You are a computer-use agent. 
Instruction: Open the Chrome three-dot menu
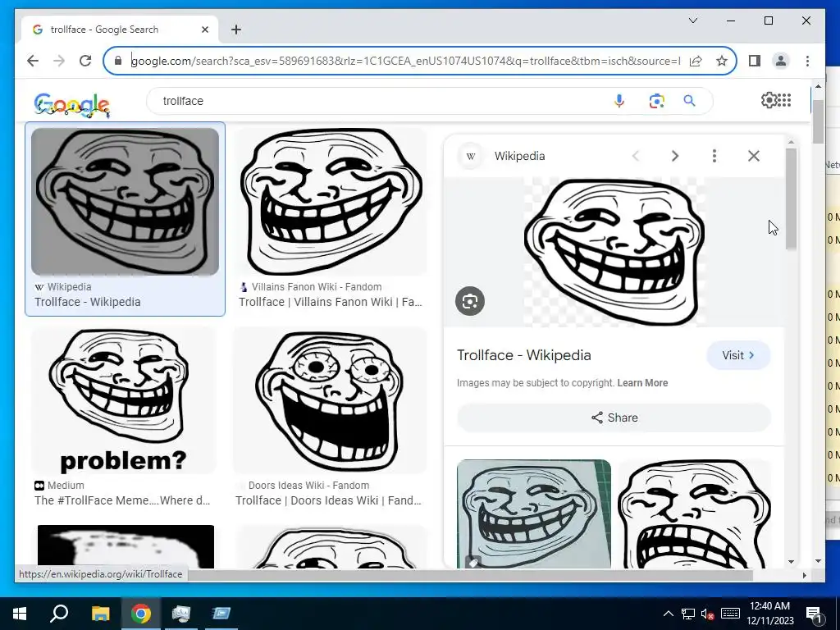807,61
